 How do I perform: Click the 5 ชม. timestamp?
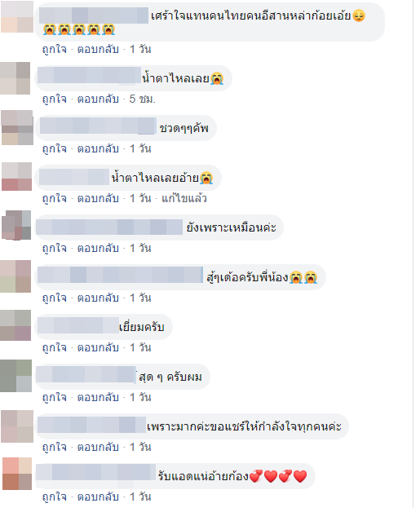[143, 99]
